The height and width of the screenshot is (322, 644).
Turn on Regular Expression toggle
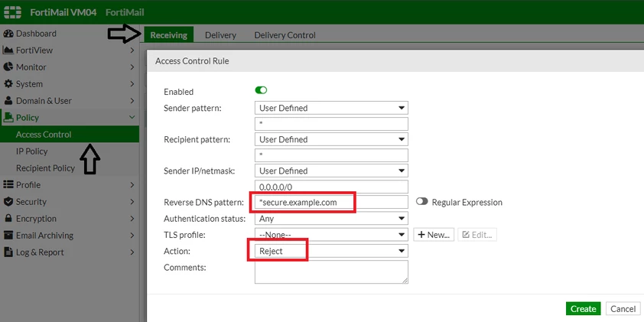tap(421, 202)
